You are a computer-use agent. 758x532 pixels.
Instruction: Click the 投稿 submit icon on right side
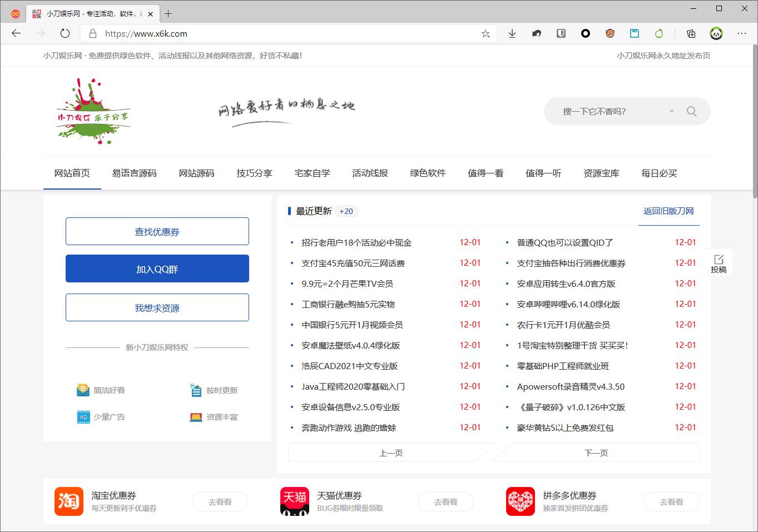pyautogui.click(x=719, y=263)
